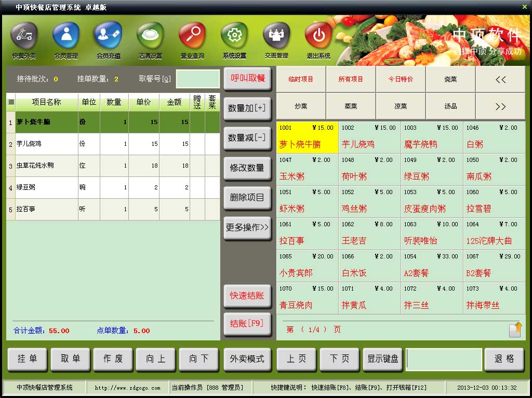Open the 快餐外卖 takeout module
Viewport: 532px width, 398px height.
24,36
